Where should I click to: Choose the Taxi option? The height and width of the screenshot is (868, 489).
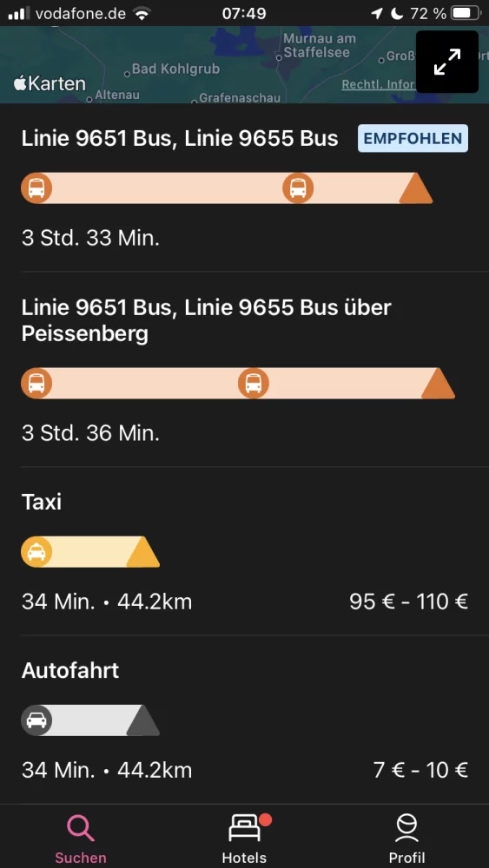tap(244, 551)
